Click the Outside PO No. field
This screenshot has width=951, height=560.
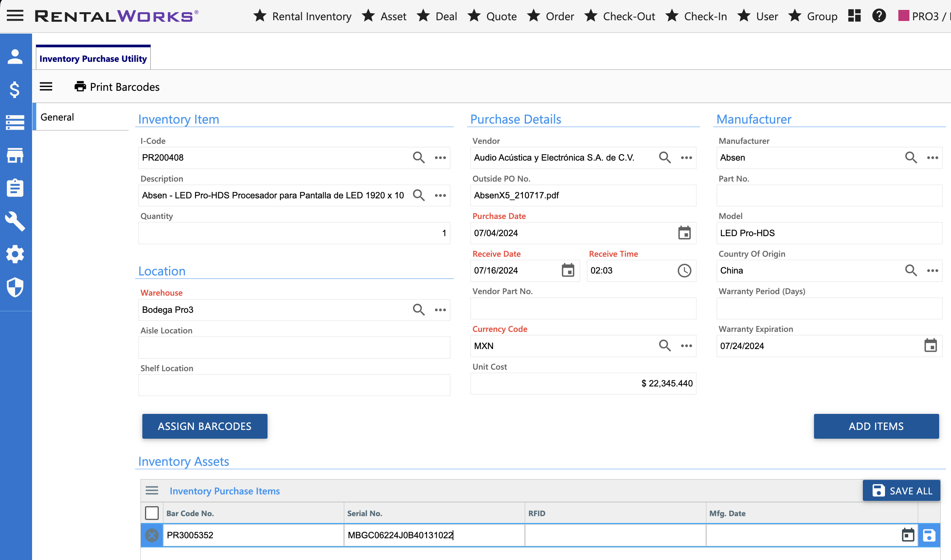pyautogui.click(x=583, y=195)
